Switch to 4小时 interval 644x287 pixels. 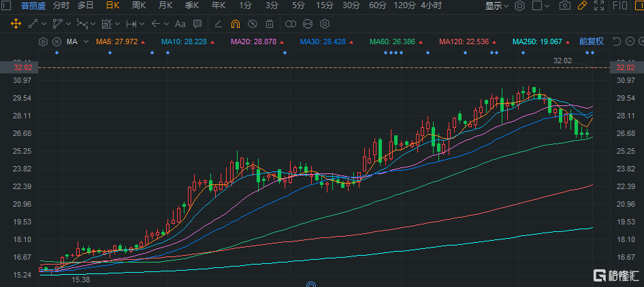coord(431,5)
